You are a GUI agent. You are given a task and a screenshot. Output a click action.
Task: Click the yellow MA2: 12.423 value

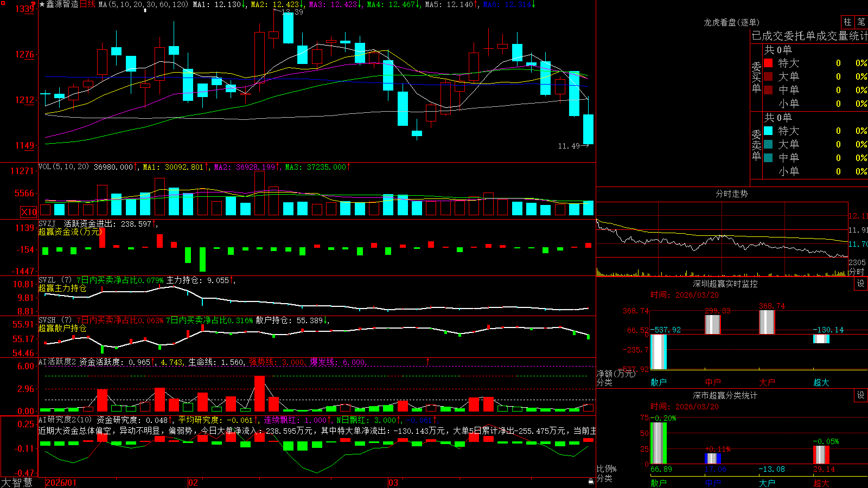[277, 4]
